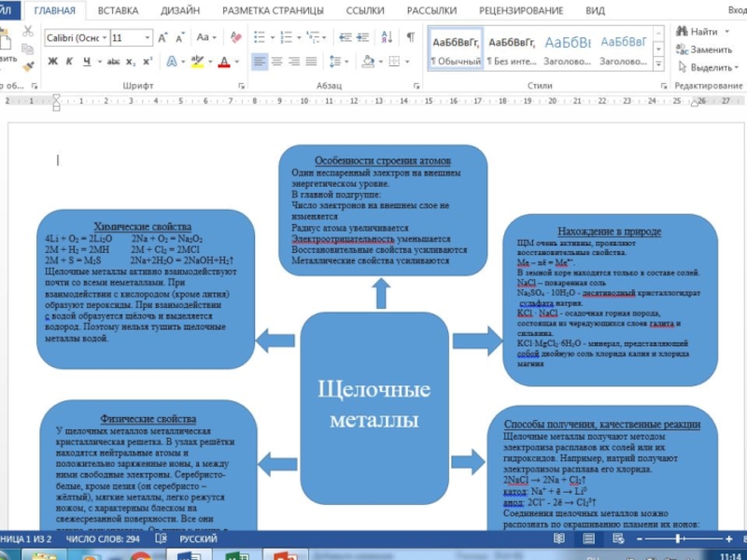
Task: Switch to the ВСТАВКА ribbon tab
Action: pos(118,10)
